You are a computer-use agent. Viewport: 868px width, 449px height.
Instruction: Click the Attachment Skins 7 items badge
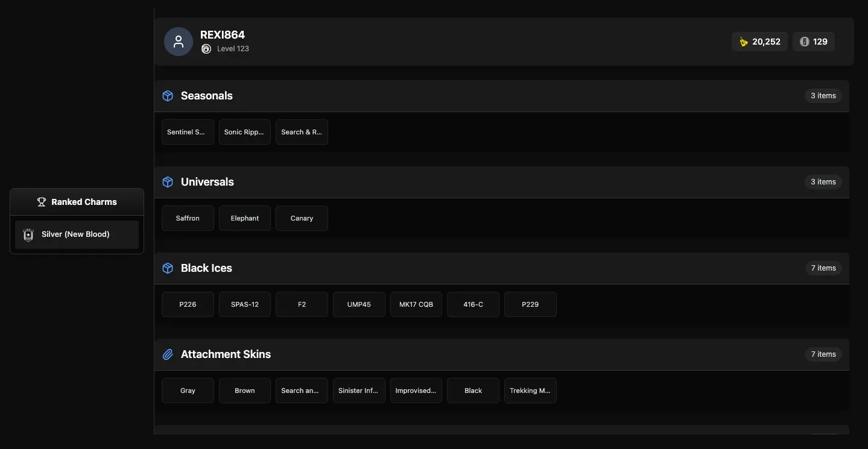click(x=823, y=354)
